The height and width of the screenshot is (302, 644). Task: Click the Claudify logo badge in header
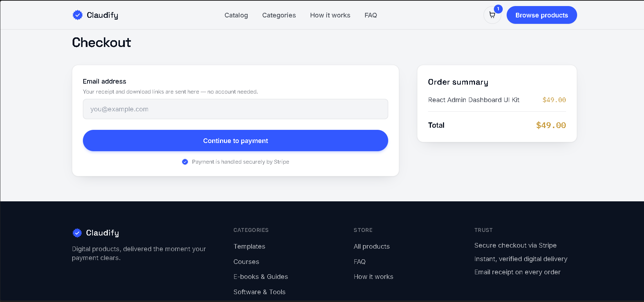(78, 15)
